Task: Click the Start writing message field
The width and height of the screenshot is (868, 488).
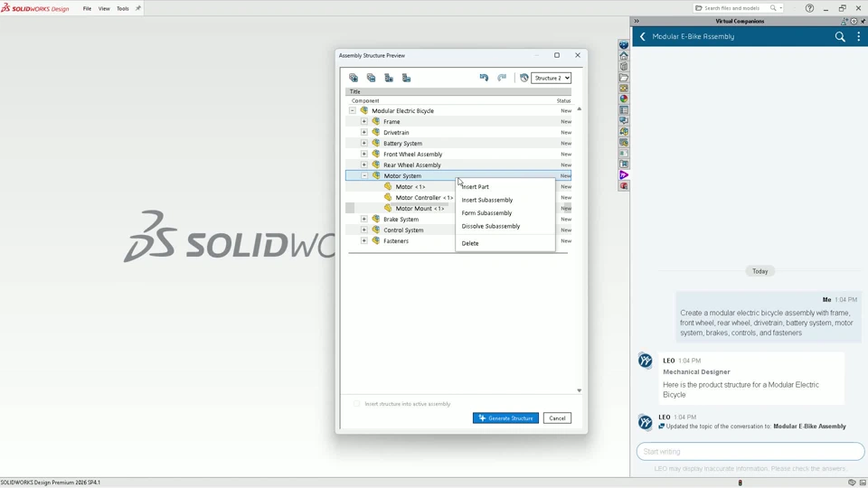Action: click(750, 452)
